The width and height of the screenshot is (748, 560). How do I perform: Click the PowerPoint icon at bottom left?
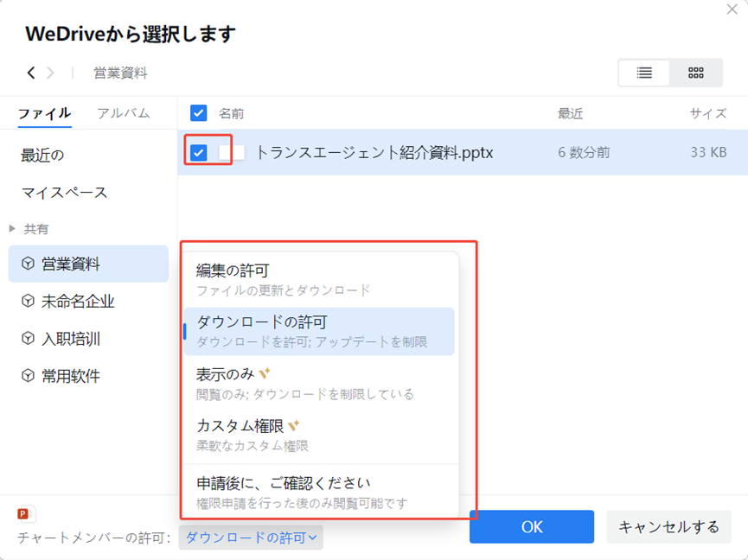click(26, 514)
